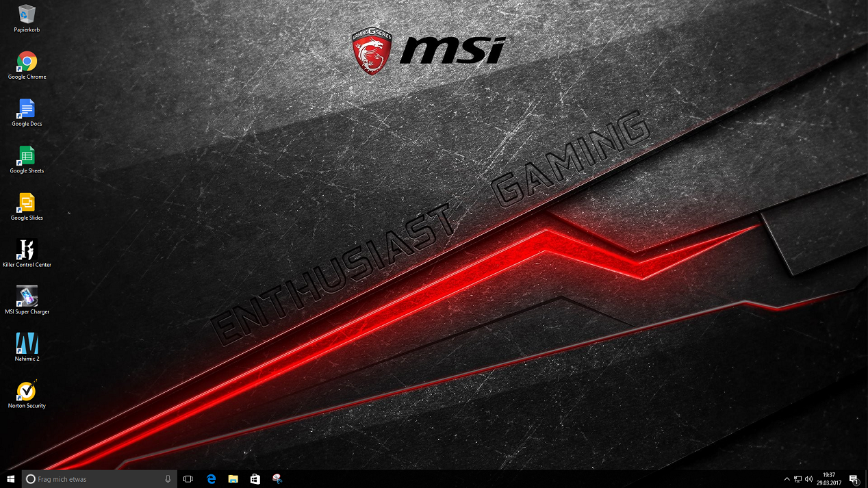The width and height of the screenshot is (868, 488).
Task: Open the Windows Store from the taskbar
Action: tap(255, 479)
